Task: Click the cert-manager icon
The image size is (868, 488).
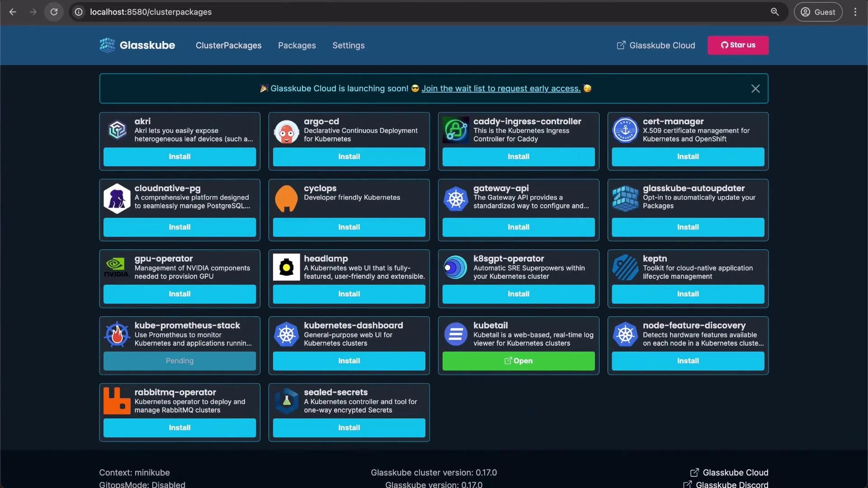Action: click(x=625, y=130)
